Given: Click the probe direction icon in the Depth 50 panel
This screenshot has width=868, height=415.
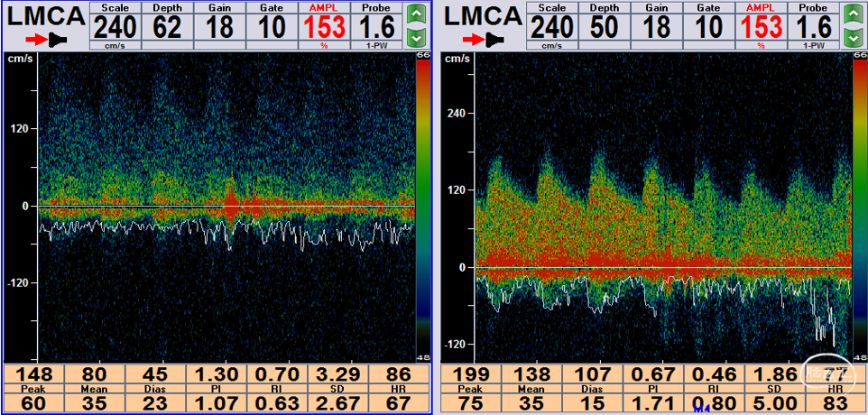Looking at the screenshot, I should point(485,40).
